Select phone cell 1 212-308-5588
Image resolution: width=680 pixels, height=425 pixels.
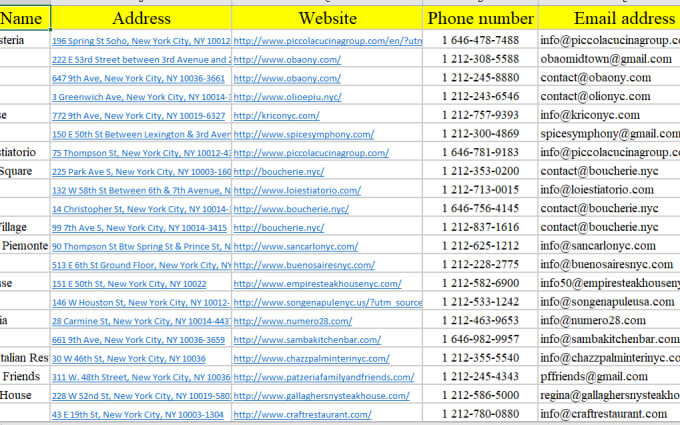coord(481,59)
